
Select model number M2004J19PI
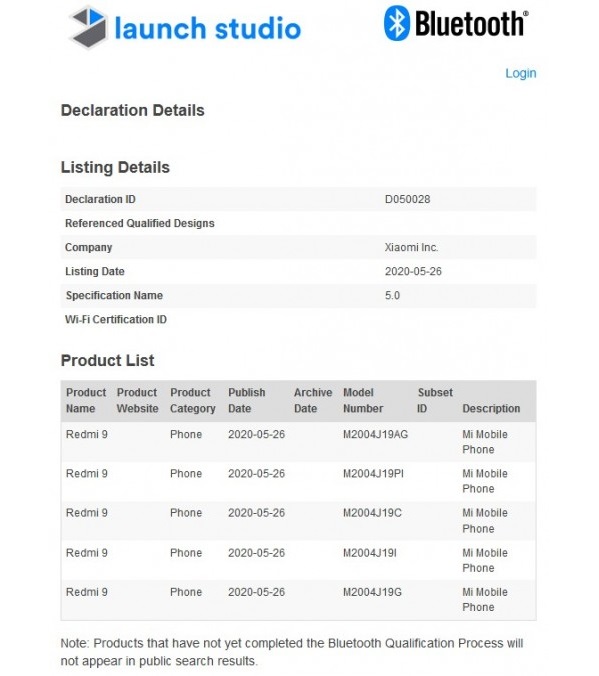point(373,474)
